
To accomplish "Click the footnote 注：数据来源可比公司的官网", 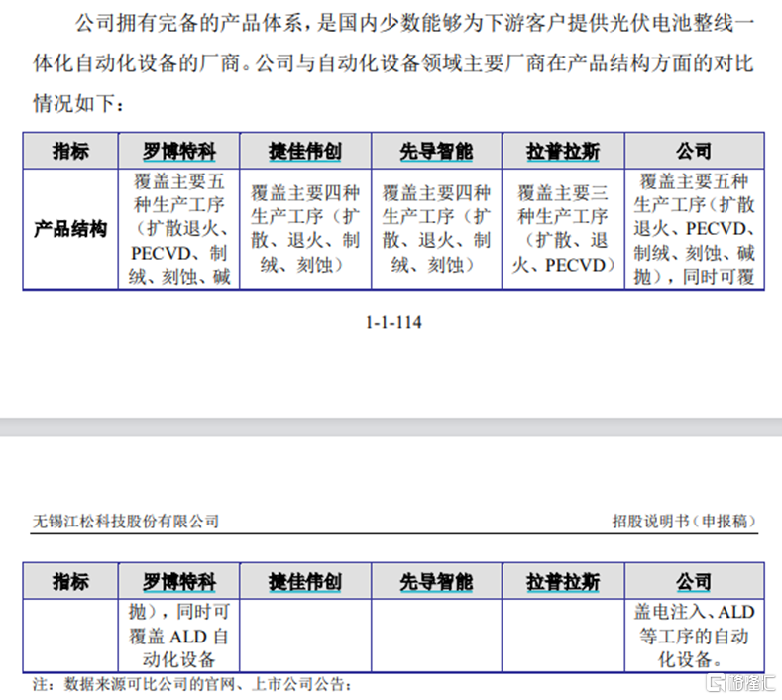I will (x=192, y=684).
